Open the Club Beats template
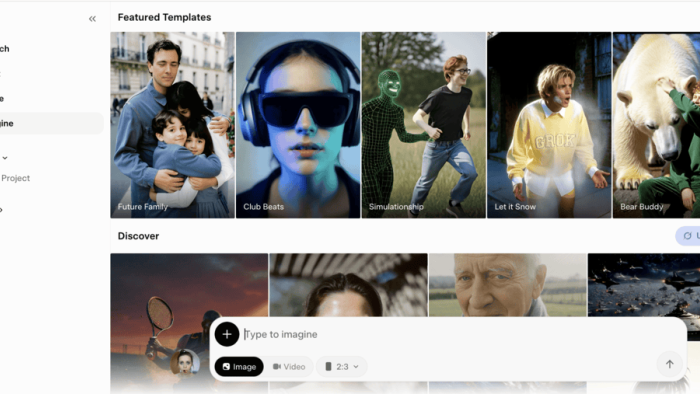 [x=298, y=125]
